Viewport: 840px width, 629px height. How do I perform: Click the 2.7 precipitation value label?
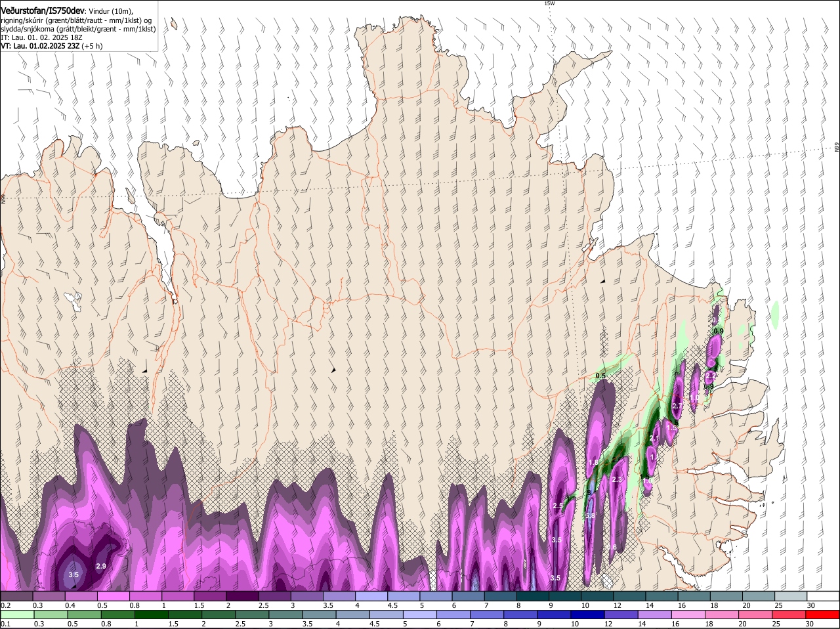click(x=677, y=406)
